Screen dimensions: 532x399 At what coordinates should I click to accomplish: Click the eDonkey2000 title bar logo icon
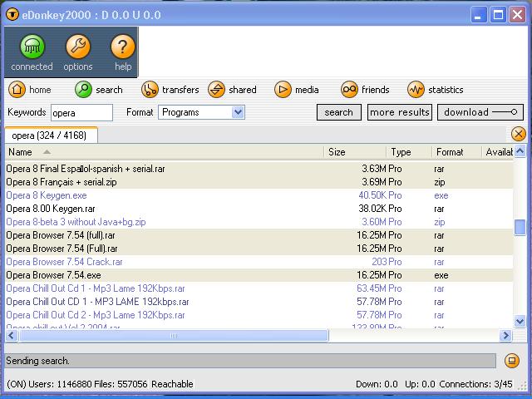[12, 15]
